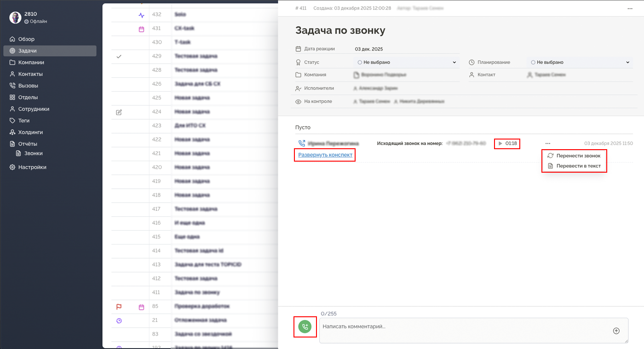Click the red flag icon on task 85
Screen dimensions: 644x349
[119, 306]
